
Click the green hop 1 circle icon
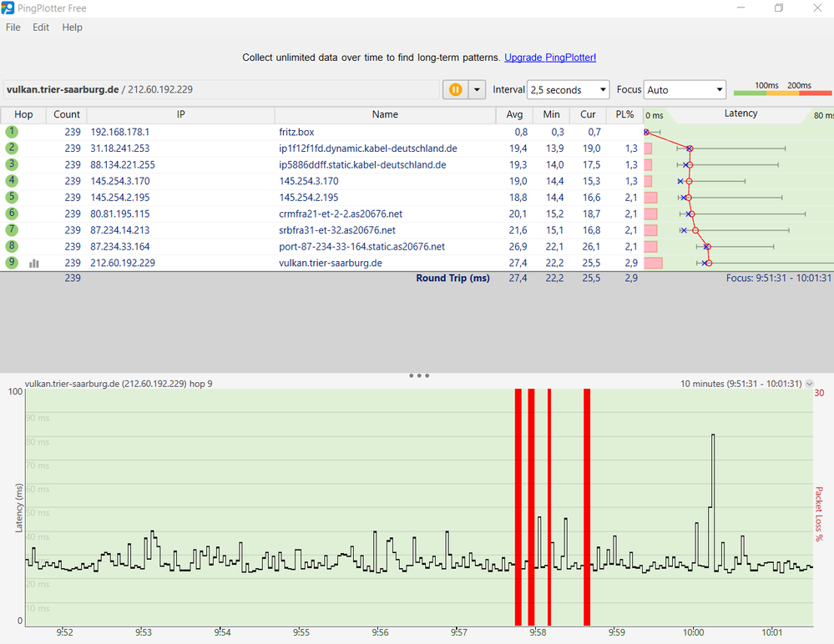pyautogui.click(x=12, y=132)
